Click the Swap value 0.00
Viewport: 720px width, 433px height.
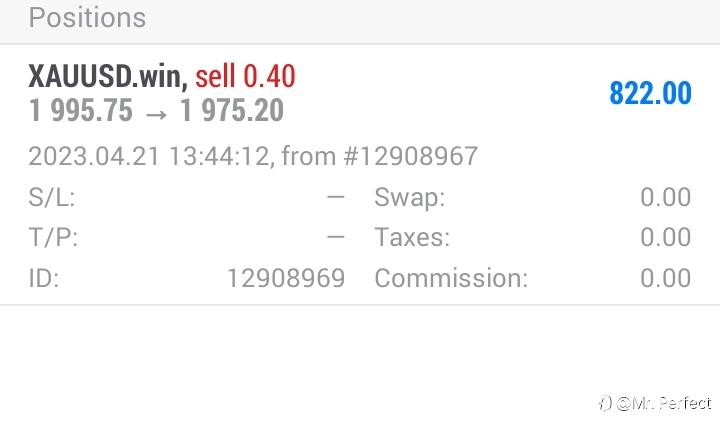pos(665,197)
